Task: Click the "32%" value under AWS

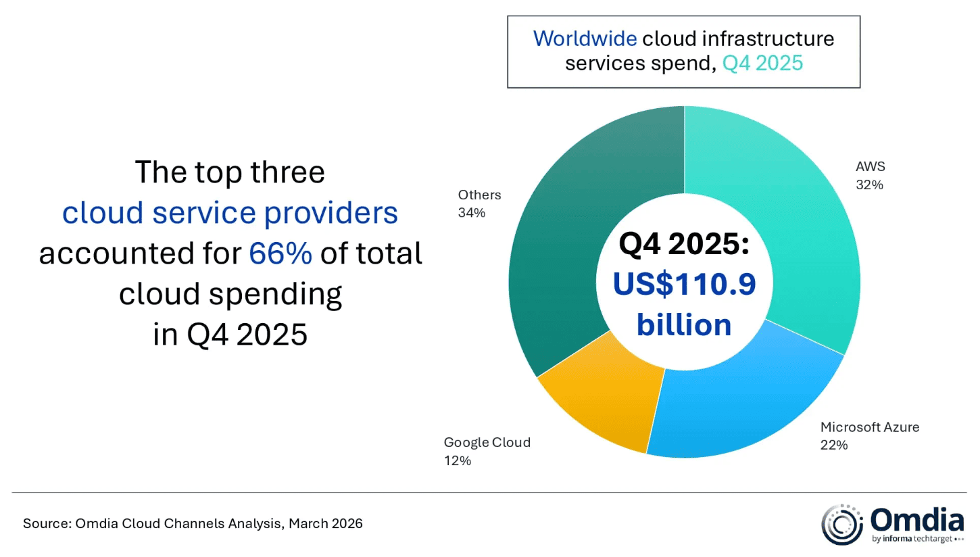Action: (x=869, y=185)
